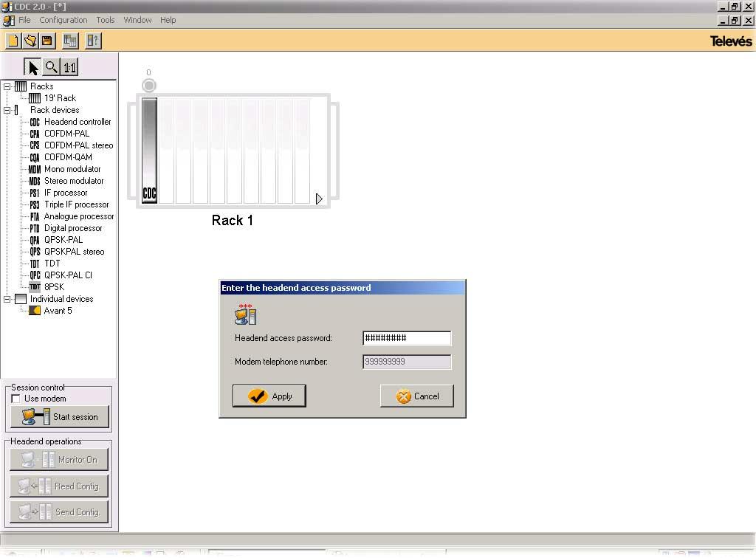The image size is (756, 558).
Task: Select COFDM-PAL device in tree
Action: (66, 134)
